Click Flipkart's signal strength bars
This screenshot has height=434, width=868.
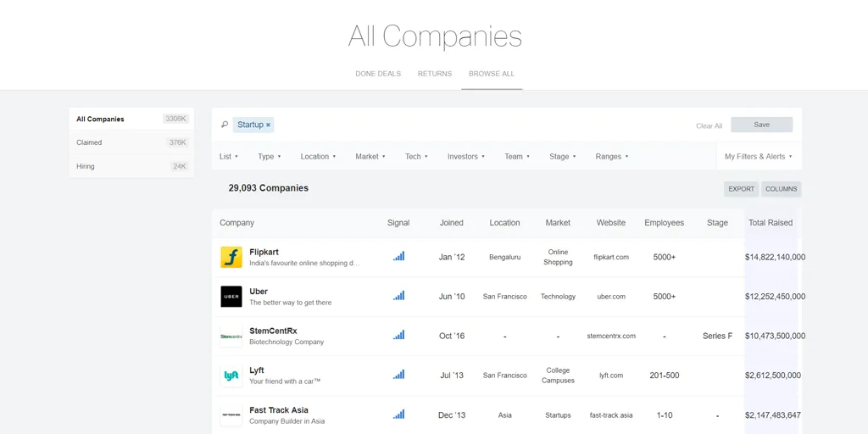(398, 256)
